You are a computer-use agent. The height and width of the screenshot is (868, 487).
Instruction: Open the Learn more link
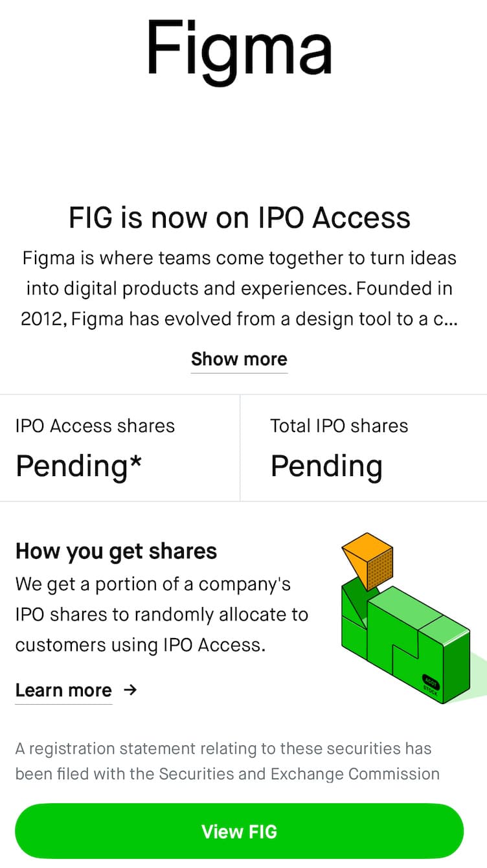[63, 690]
